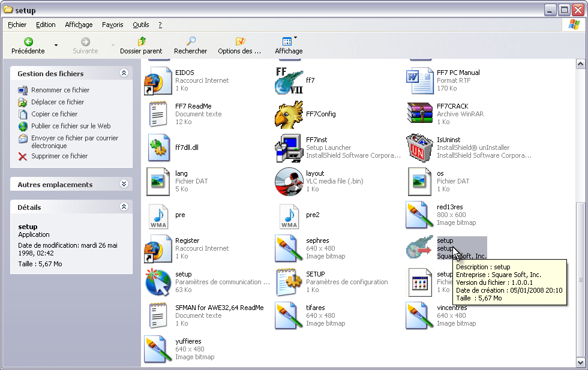
Task: Open FF7Config with the chocobo icon
Action: (x=289, y=114)
